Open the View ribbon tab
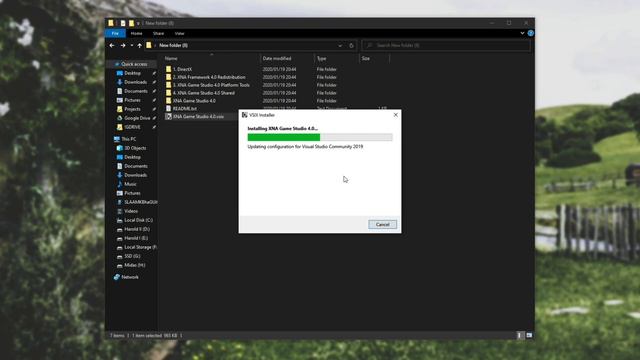 (180, 33)
